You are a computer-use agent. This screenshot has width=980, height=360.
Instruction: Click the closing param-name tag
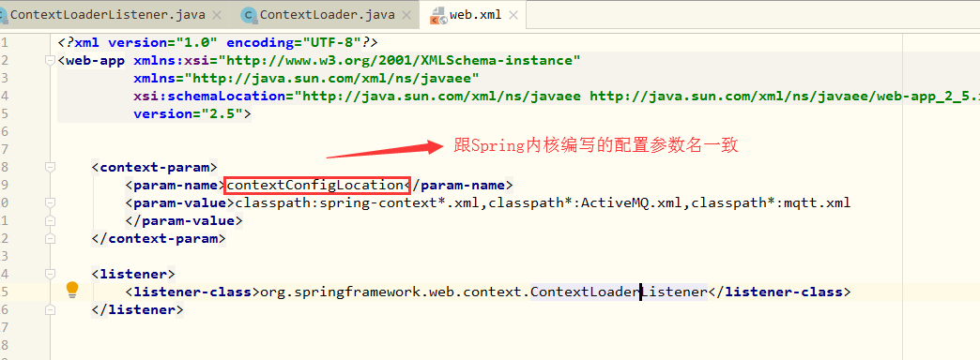(459, 186)
